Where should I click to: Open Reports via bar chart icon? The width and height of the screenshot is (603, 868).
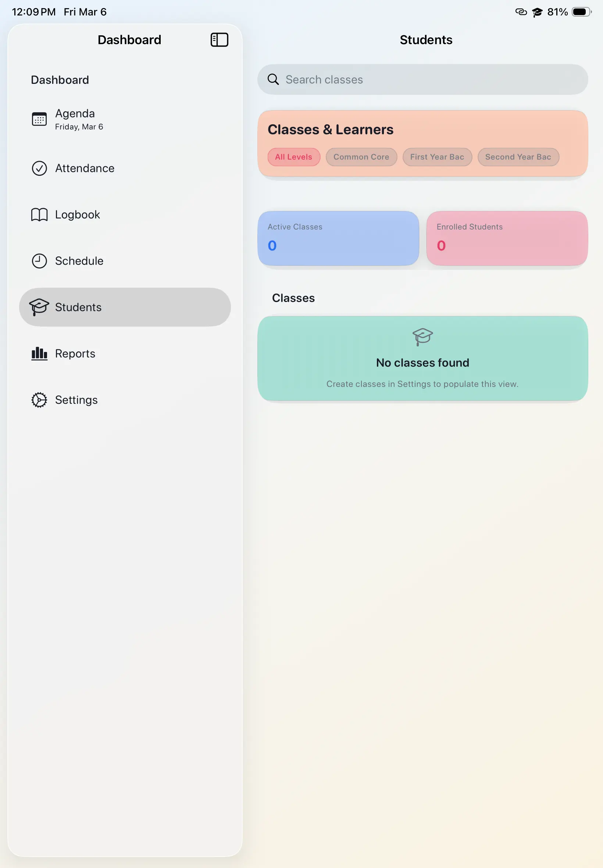coord(39,353)
